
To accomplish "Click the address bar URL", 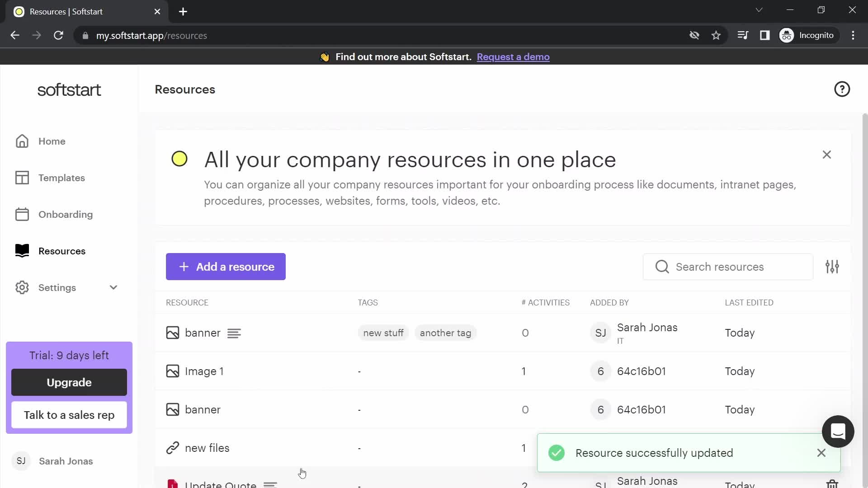I will 151,35.
